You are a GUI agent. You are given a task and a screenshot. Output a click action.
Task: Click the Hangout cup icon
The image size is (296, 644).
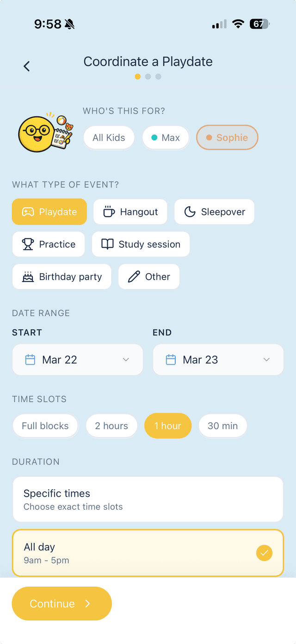108,212
